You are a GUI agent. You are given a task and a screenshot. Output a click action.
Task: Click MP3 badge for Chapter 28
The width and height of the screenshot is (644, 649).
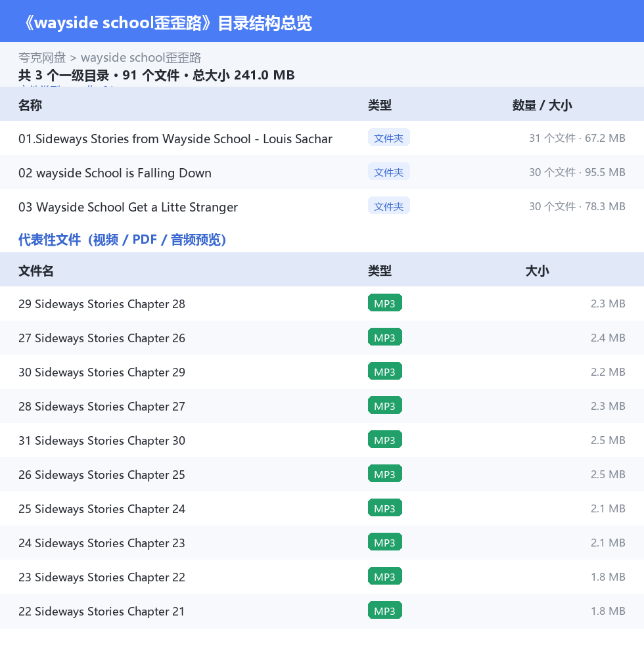pos(384,303)
